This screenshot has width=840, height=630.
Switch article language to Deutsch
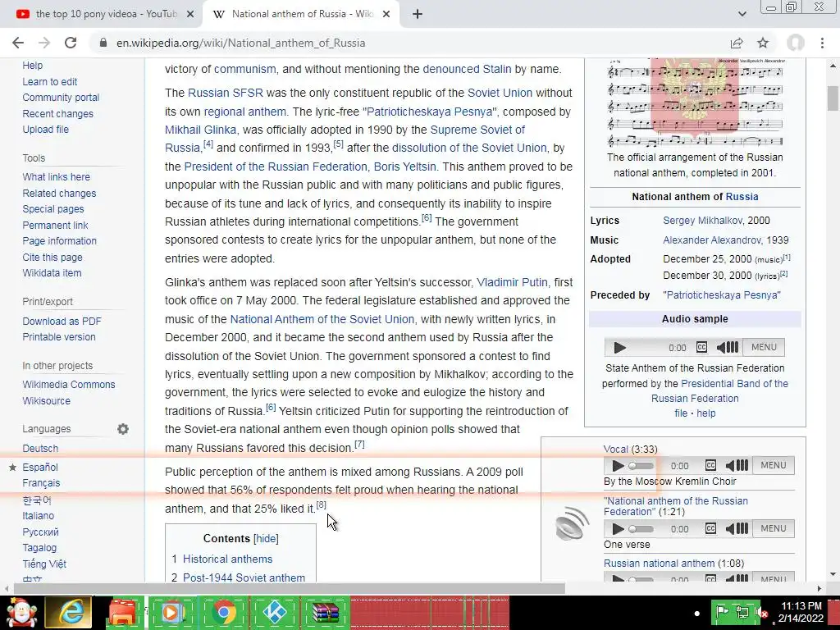click(40, 449)
